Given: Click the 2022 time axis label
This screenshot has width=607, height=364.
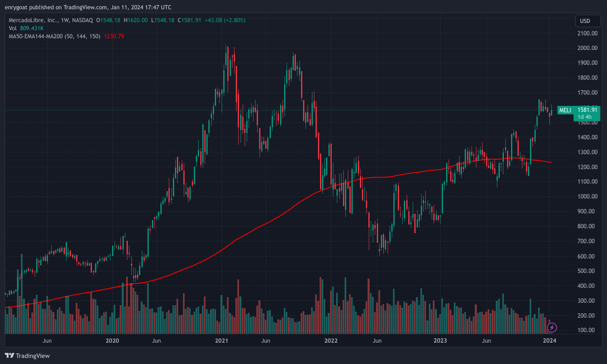Looking at the screenshot, I should 331,341.
